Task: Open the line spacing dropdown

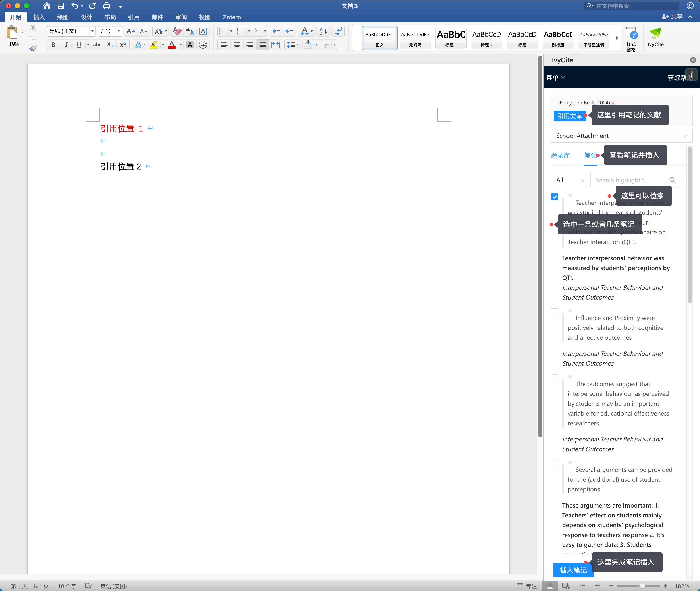Action: click(292, 45)
